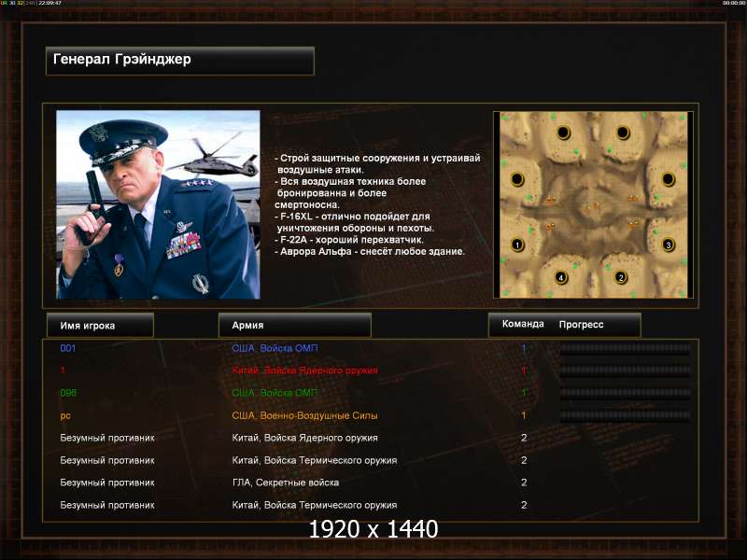Click team number 2 in the ГЛА row
The image size is (747, 560).
524,483
